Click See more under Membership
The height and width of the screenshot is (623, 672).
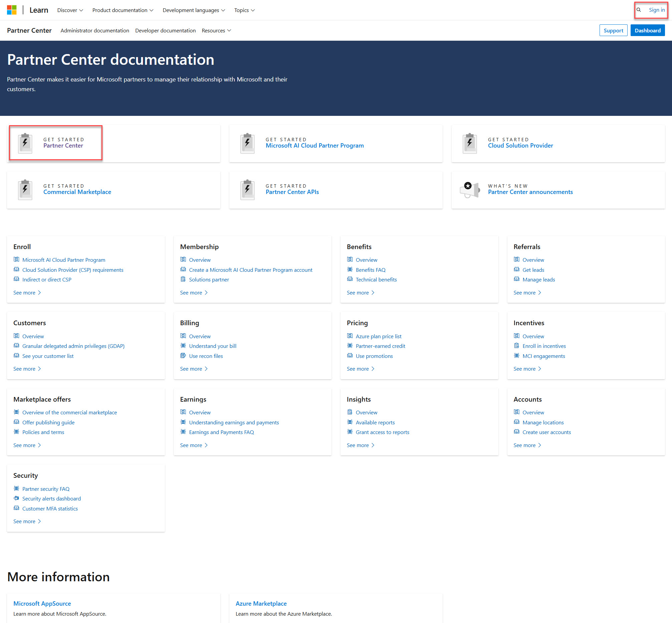pos(194,292)
